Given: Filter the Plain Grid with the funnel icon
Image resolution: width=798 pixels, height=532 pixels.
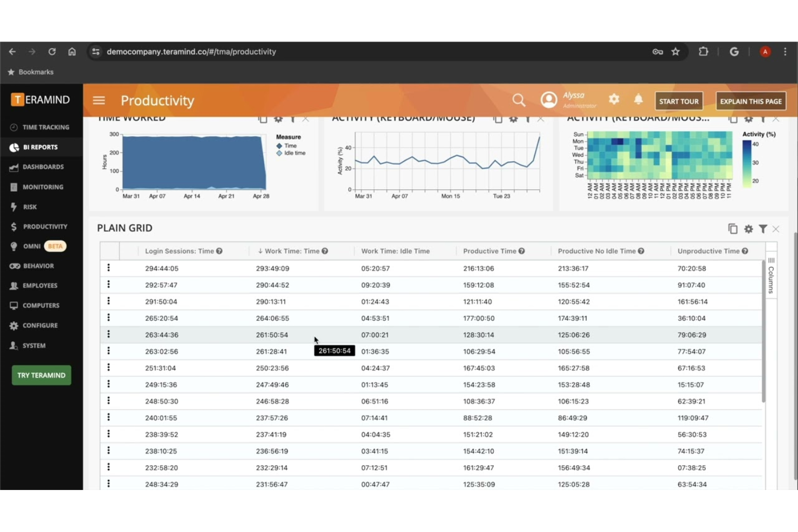Looking at the screenshot, I should click(x=763, y=229).
